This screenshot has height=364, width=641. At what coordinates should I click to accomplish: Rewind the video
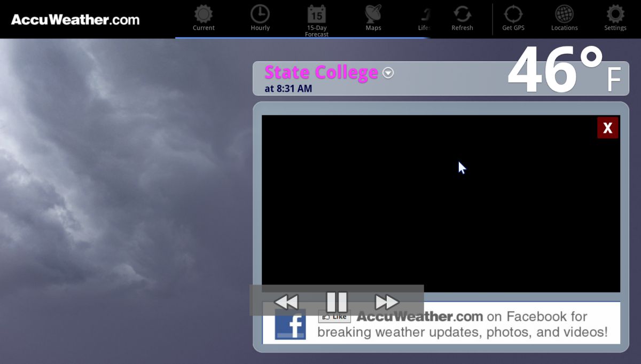point(286,302)
